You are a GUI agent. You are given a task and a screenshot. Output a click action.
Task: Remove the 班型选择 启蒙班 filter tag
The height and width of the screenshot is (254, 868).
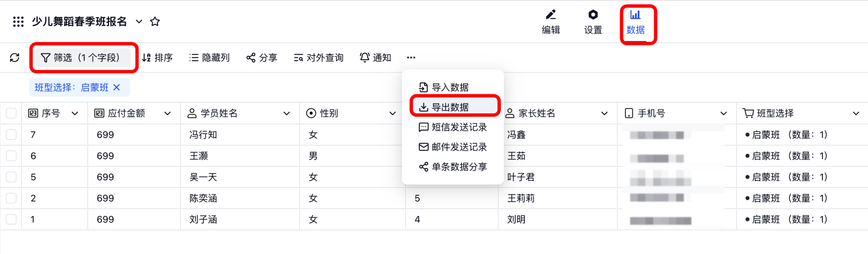click(117, 88)
